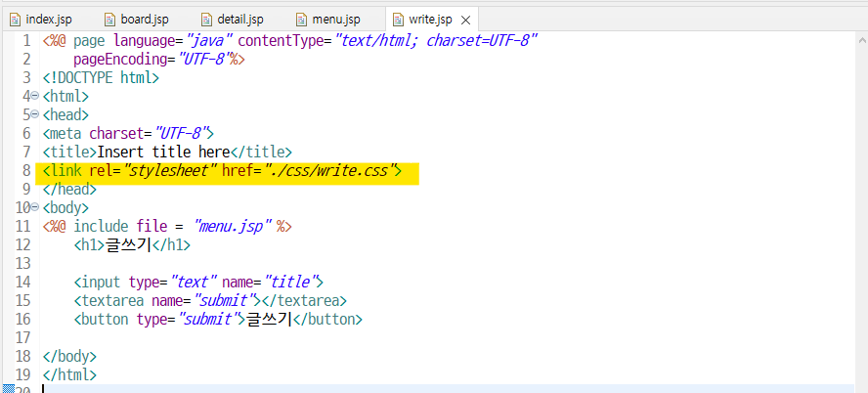Click the "menu.jsp" include file string

pyautogui.click(x=233, y=226)
